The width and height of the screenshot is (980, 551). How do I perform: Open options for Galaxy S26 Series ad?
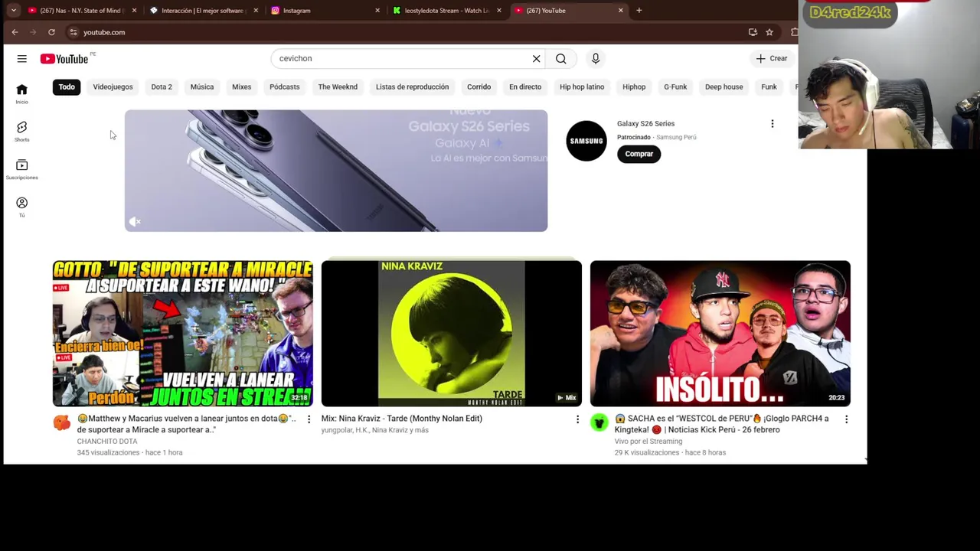pyautogui.click(x=772, y=123)
